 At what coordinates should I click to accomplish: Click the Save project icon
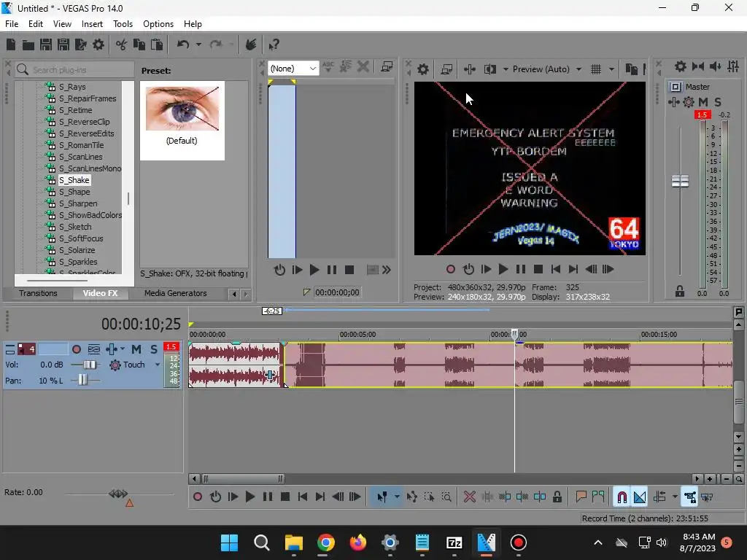(46, 44)
